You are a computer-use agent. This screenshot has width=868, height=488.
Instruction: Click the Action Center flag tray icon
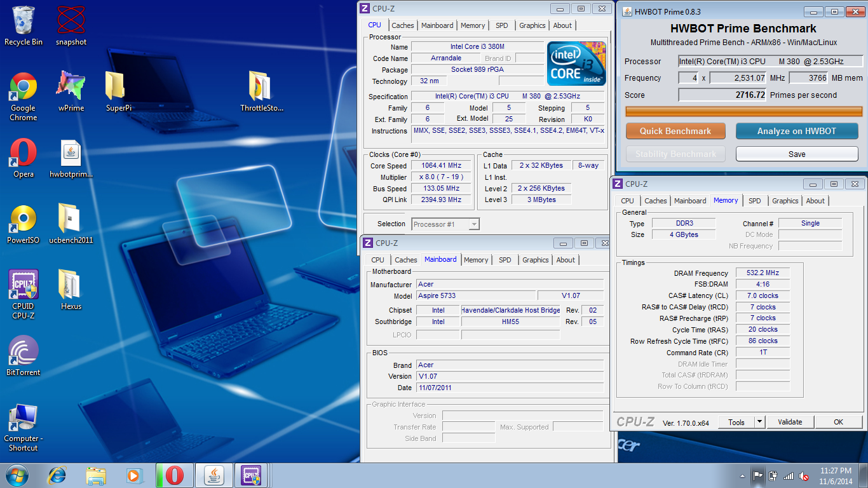758,475
